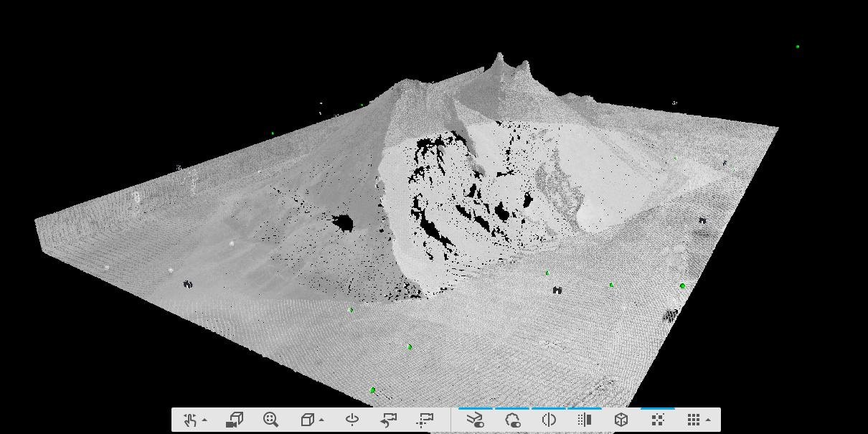Click the green marker at the top right corner

click(x=798, y=47)
